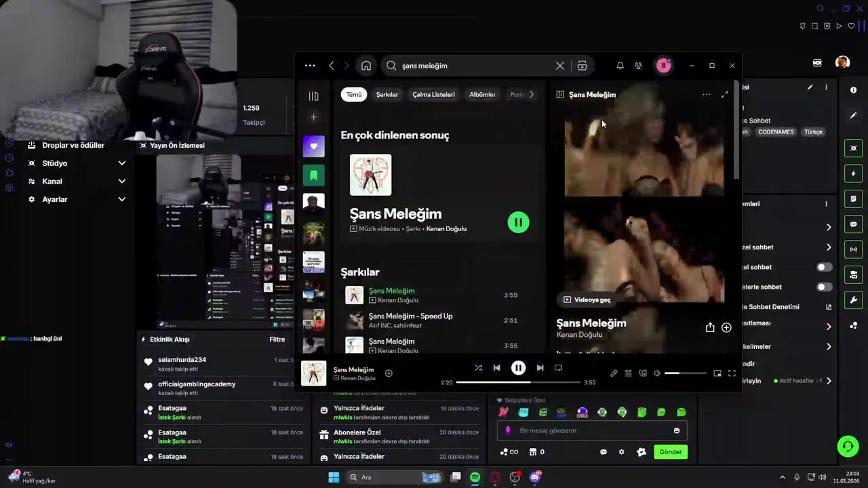Open more options in now playing panel
868x488 pixels.
click(706, 95)
